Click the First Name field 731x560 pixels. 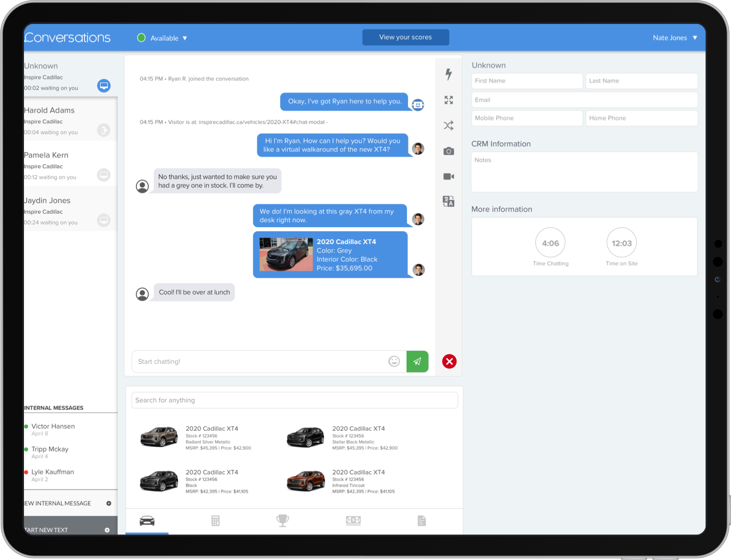click(x=527, y=81)
